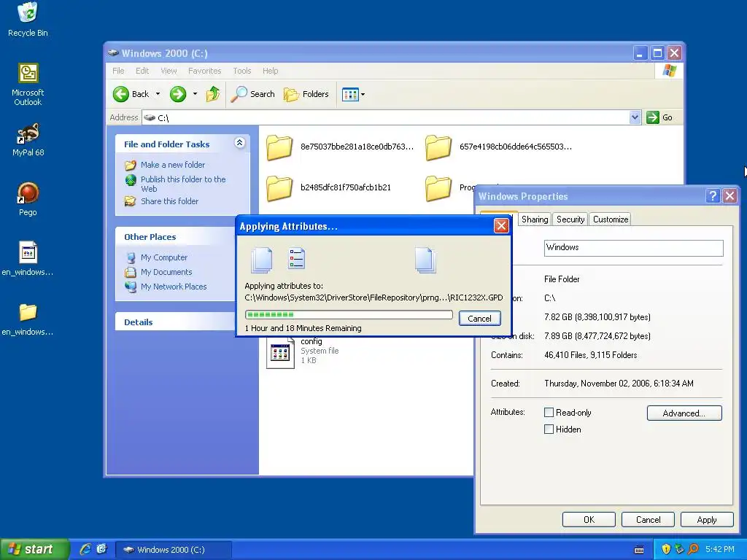Click the green Forward arrow in Explorer
Screen dimensions: 747x560
(178, 94)
